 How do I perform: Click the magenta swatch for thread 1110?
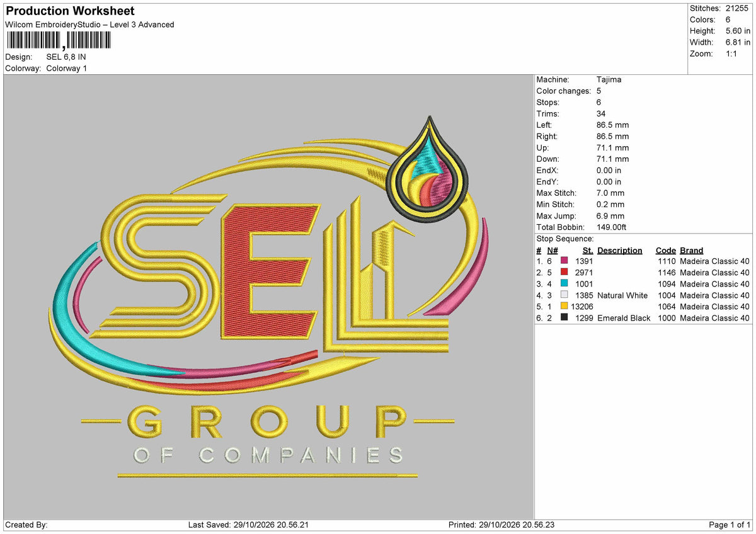(564, 261)
